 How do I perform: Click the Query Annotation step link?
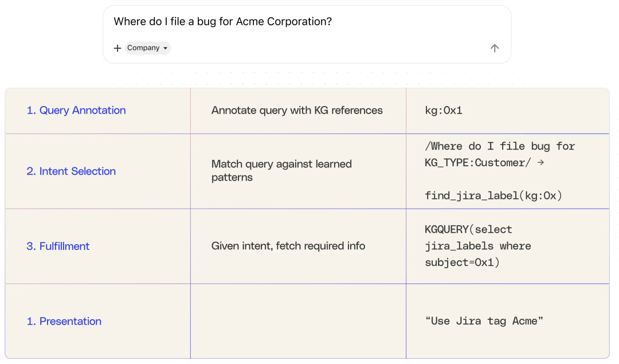[76, 111]
